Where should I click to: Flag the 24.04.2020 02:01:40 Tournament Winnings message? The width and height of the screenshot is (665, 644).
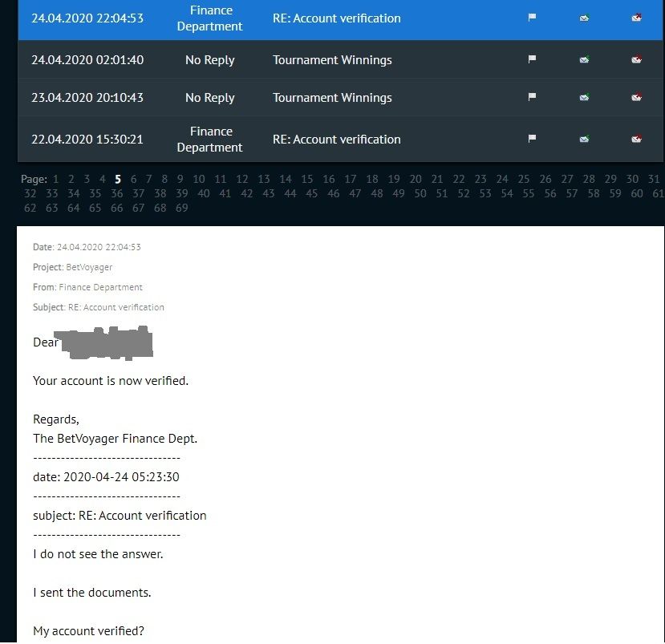click(532, 59)
